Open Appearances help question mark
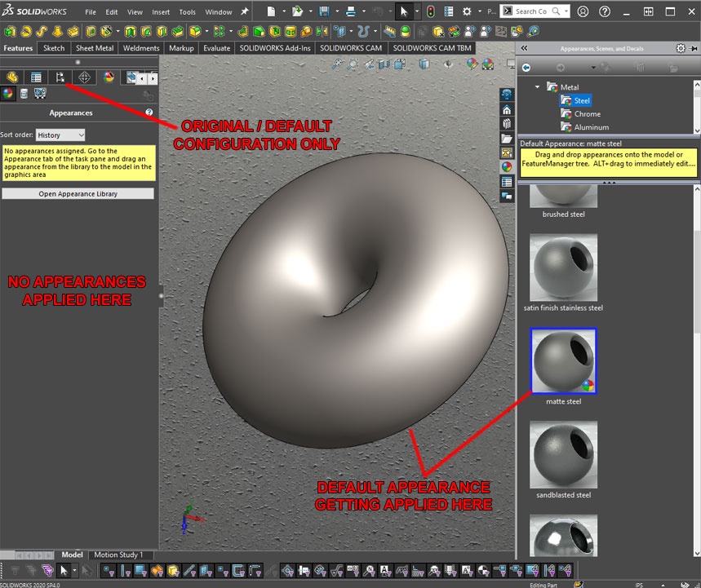Screen dimensions: 701x588 (x=149, y=113)
